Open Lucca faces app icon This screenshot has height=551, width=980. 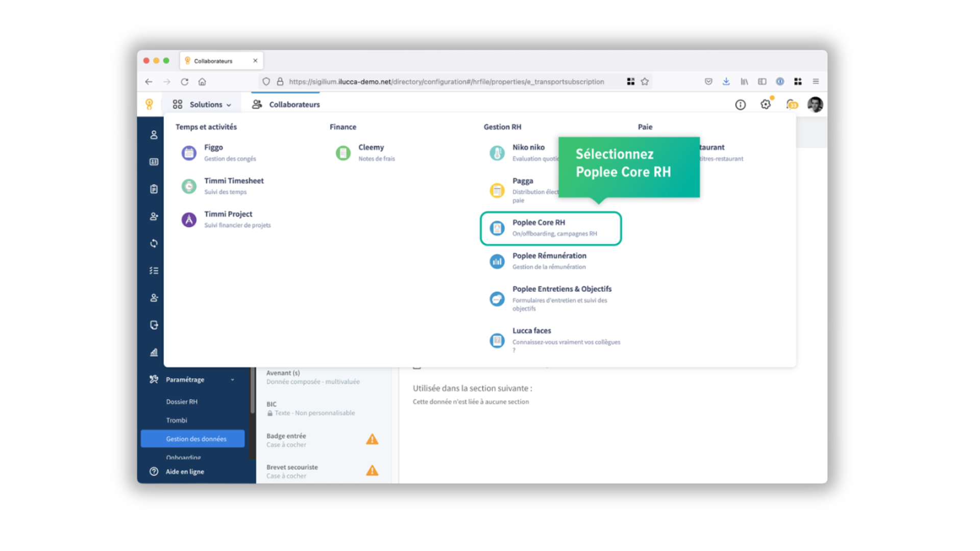click(497, 340)
